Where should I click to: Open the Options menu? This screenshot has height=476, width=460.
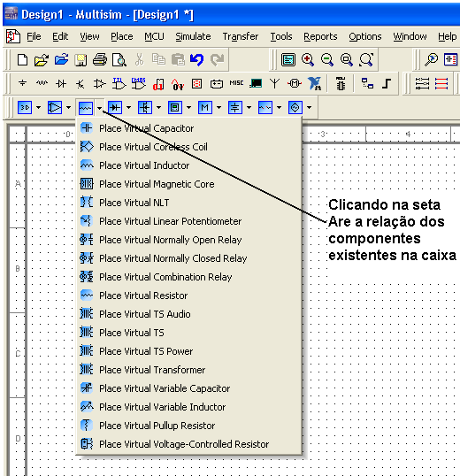365,36
